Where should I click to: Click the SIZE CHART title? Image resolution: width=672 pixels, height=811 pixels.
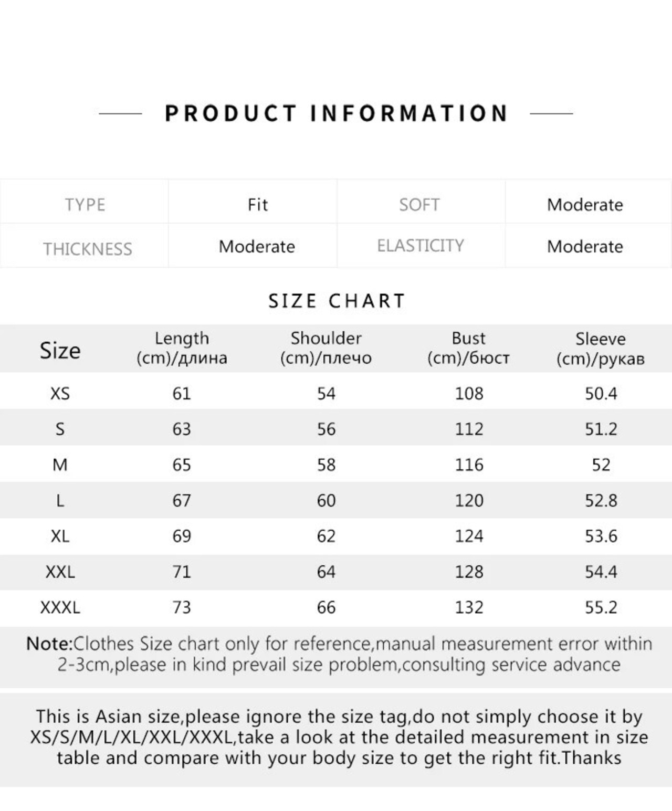337,301
